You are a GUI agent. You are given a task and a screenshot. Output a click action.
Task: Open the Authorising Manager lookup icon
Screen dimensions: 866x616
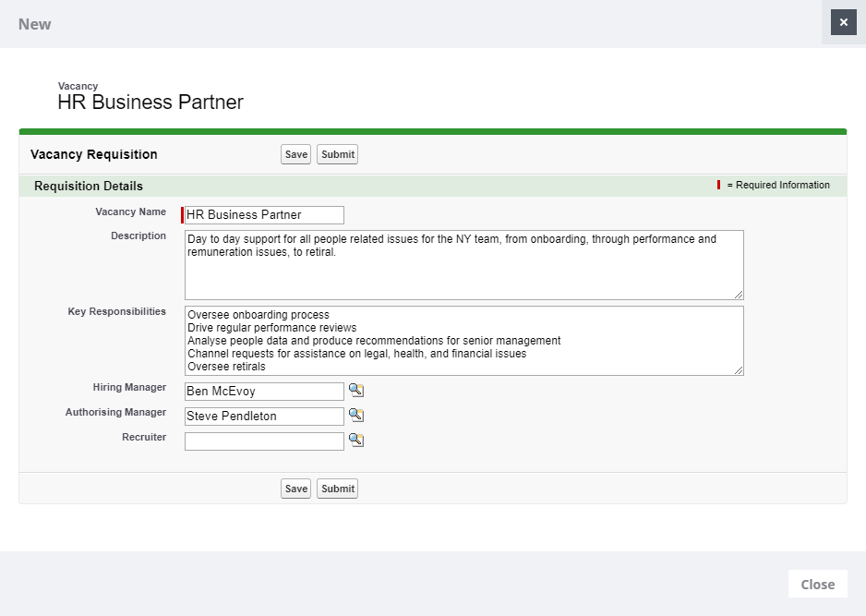356,416
